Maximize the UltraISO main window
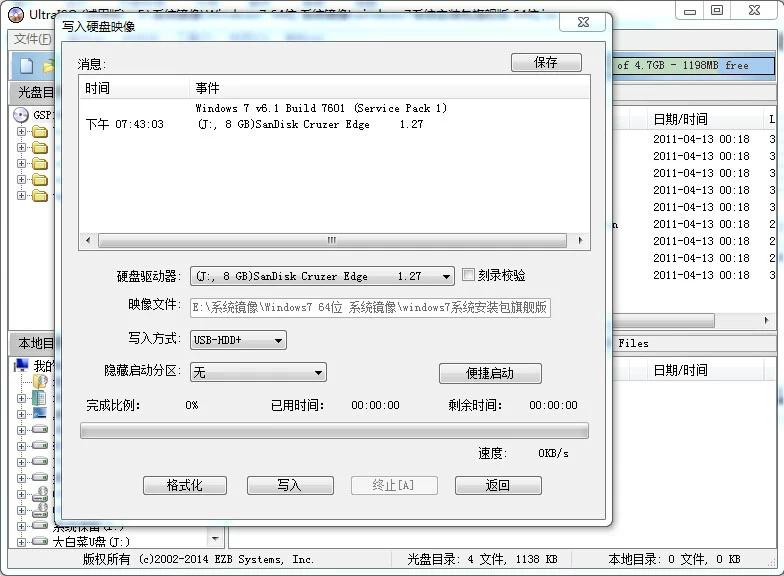Image resolution: width=784 pixels, height=576 pixels. click(x=717, y=10)
